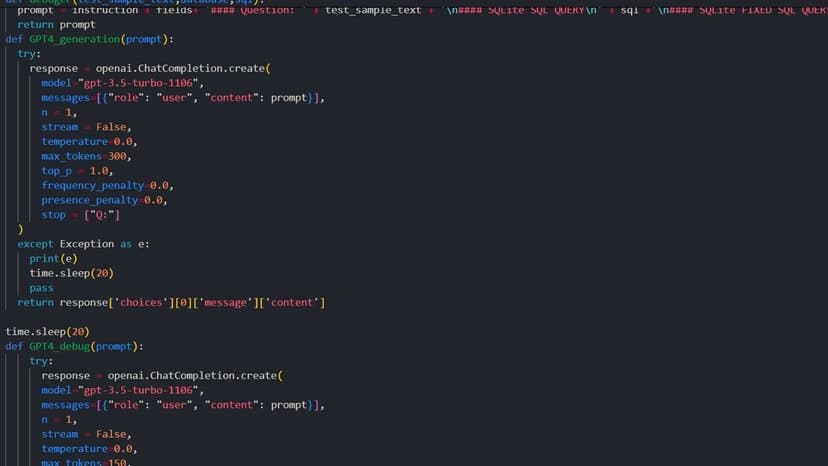Viewport: 828px width, 466px height.
Task: Click the unindented 'time.sleep(20)' above GPT4_debug
Action: pos(48,332)
